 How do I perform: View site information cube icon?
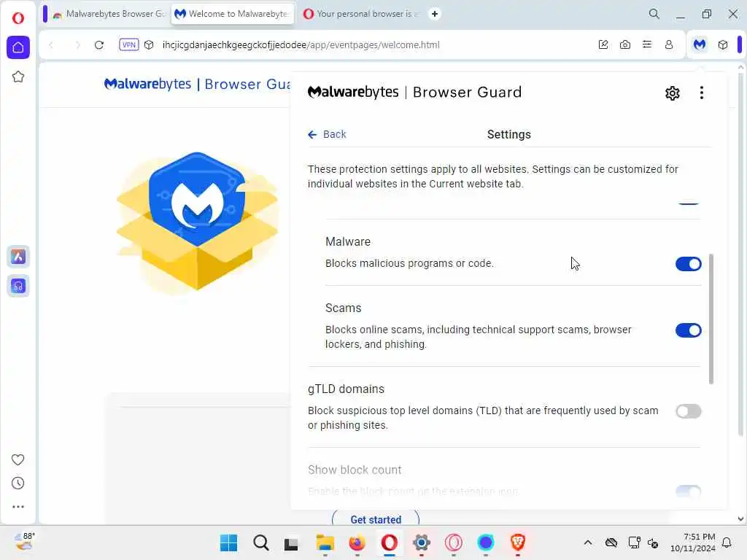[x=149, y=44]
